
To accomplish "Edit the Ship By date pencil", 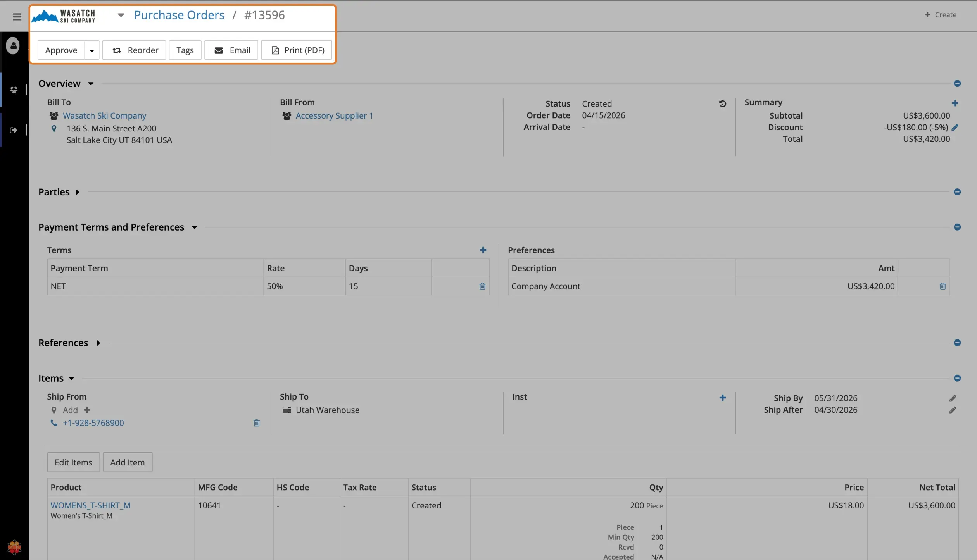I will 953,398.
